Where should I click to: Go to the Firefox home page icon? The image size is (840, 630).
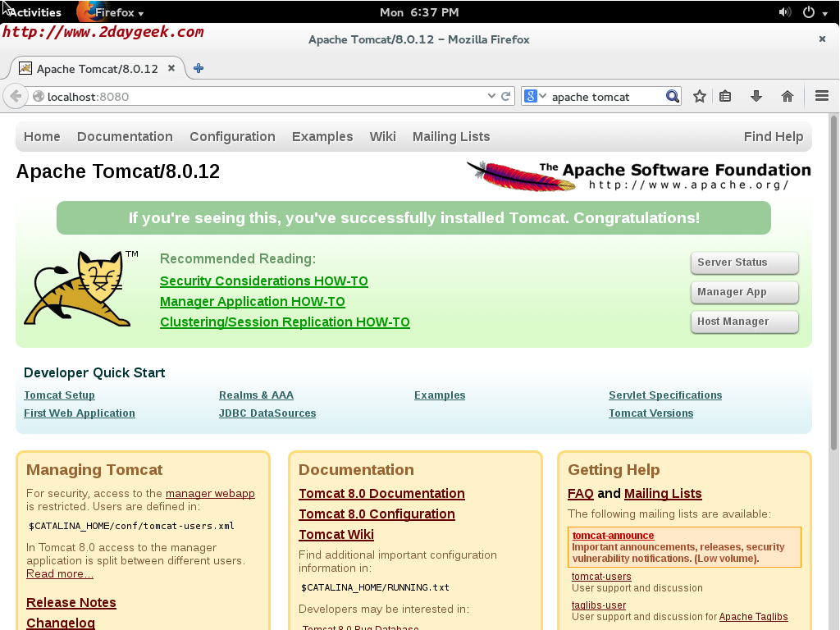(x=787, y=96)
